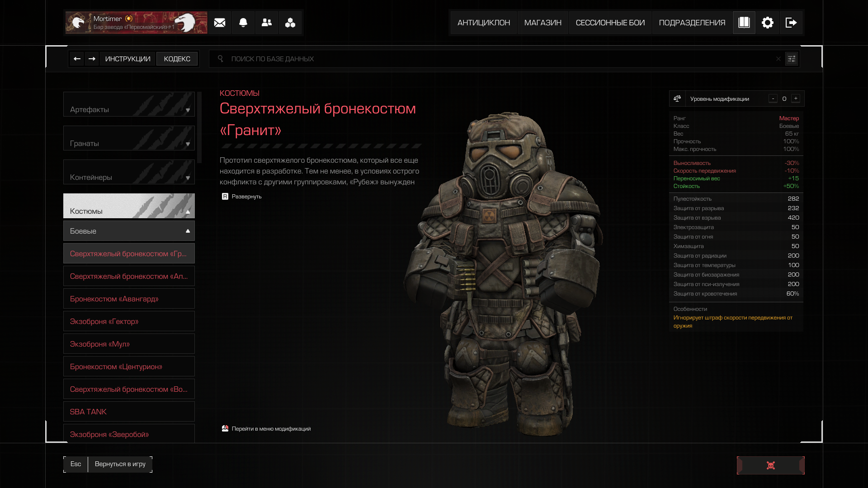Click the Mortimer player profile banner
This screenshot has width=868, height=488.
(x=136, y=23)
